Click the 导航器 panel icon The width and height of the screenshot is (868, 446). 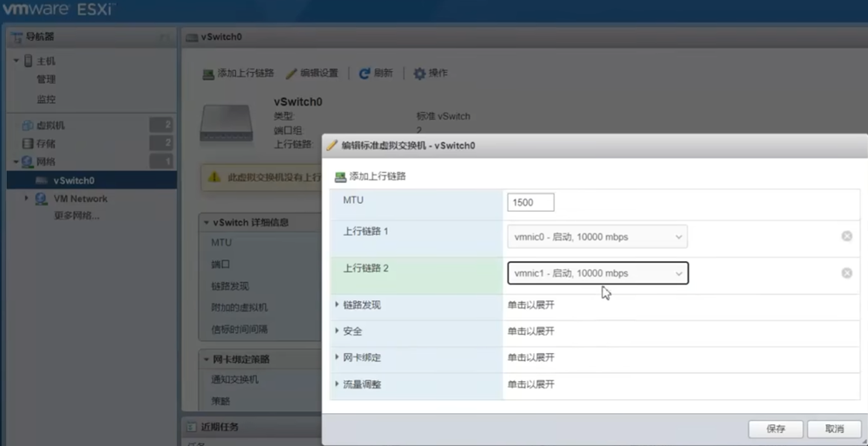[x=16, y=37]
